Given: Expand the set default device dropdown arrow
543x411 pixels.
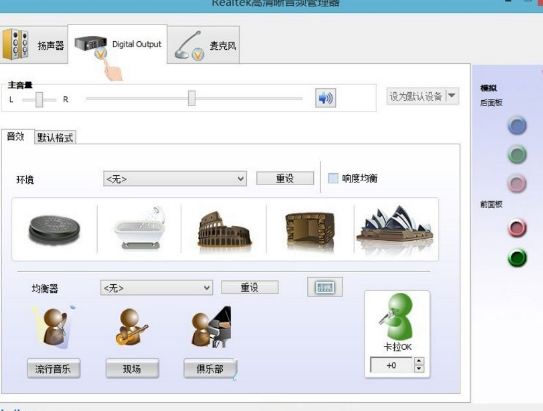Looking at the screenshot, I should (452, 96).
